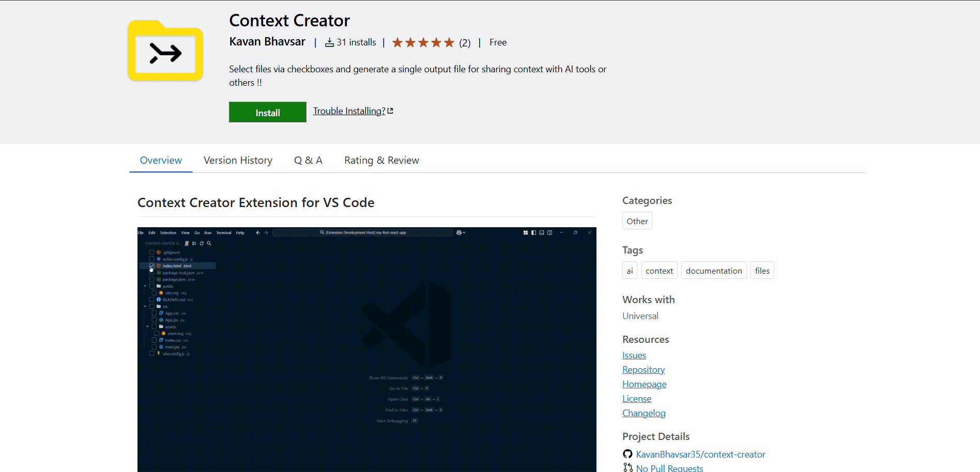
Task: Open the Terminal menu in the preview
Action: tap(224, 233)
